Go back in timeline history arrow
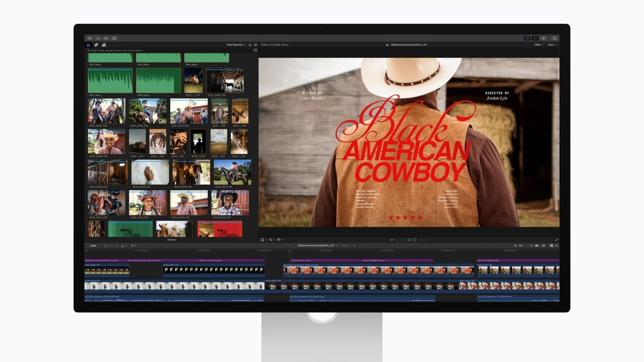 point(289,245)
